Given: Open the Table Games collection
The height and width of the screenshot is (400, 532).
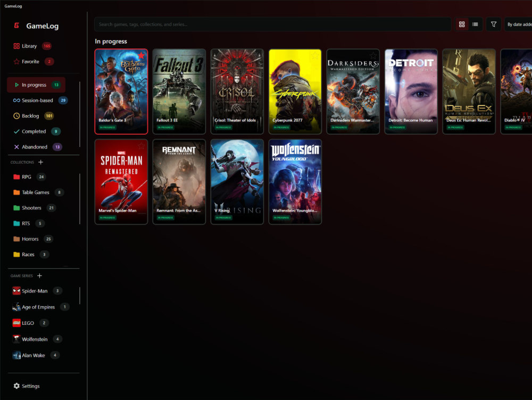Looking at the screenshot, I should point(38,192).
